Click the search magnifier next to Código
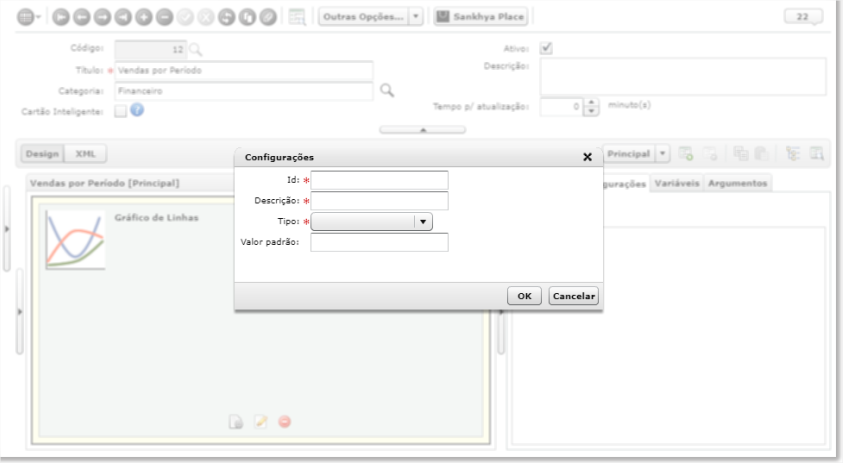Viewport: 843px width, 463px height. coord(196,50)
